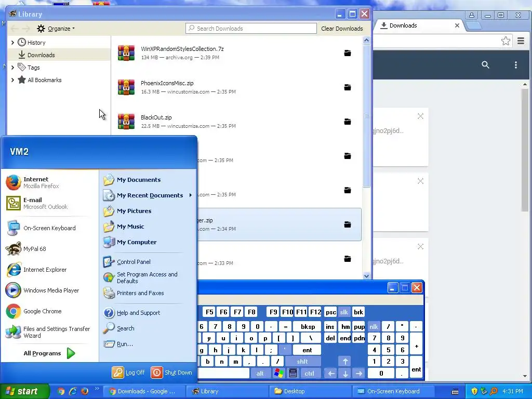The width and height of the screenshot is (532, 399).
Task: Launch Firefox from Quick Launch
Action: [x=85, y=391]
